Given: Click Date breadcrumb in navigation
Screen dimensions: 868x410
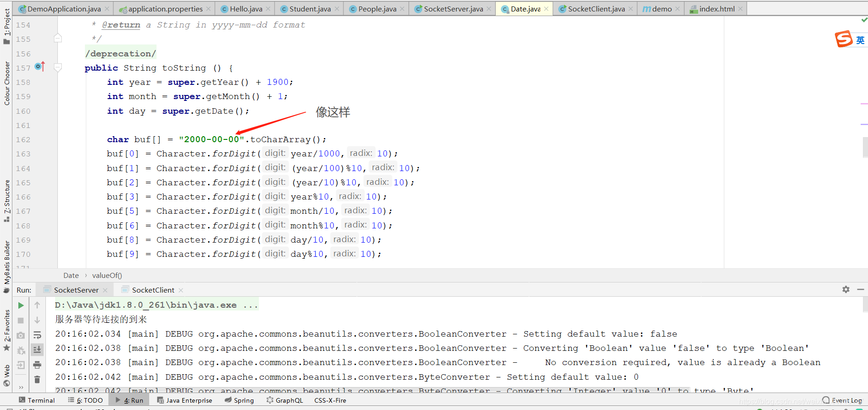Looking at the screenshot, I should [x=71, y=275].
